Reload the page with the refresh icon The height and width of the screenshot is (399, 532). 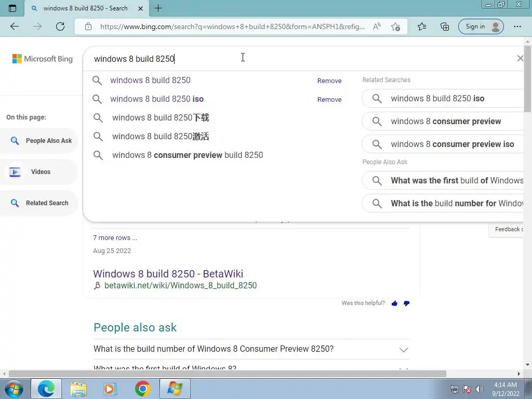pyautogui.click(x=60, y=26)
